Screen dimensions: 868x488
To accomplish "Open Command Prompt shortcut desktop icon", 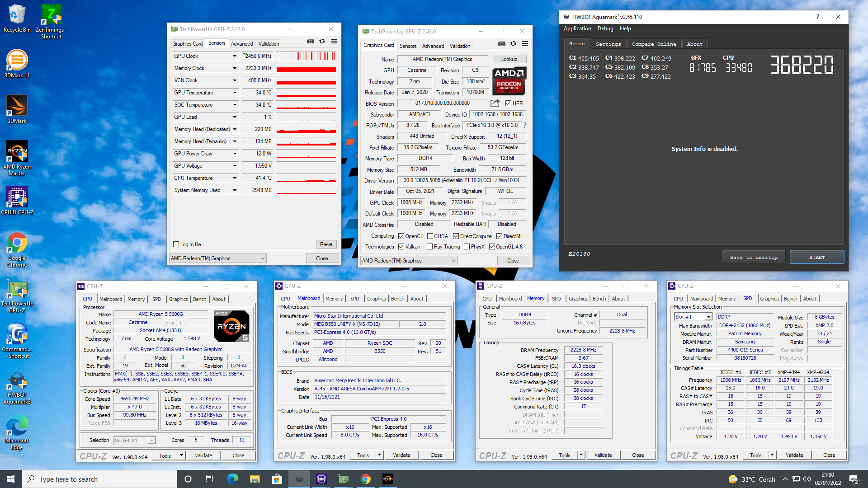I will coord(17,341).
